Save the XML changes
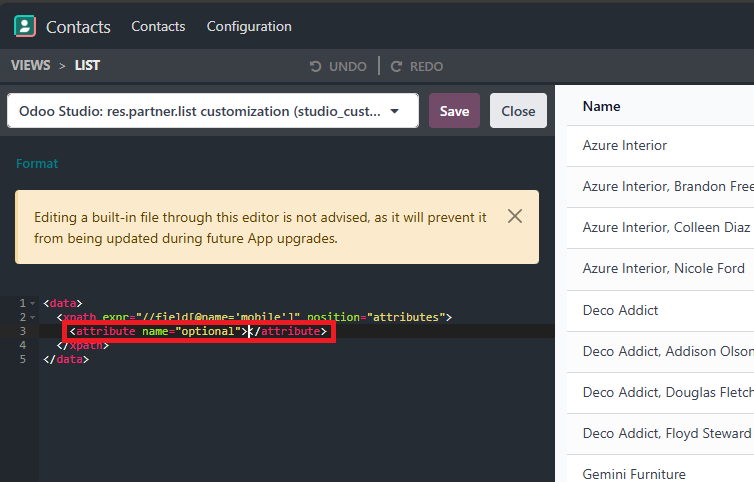This screenshot has width=754, height=482. coord(454,111)
